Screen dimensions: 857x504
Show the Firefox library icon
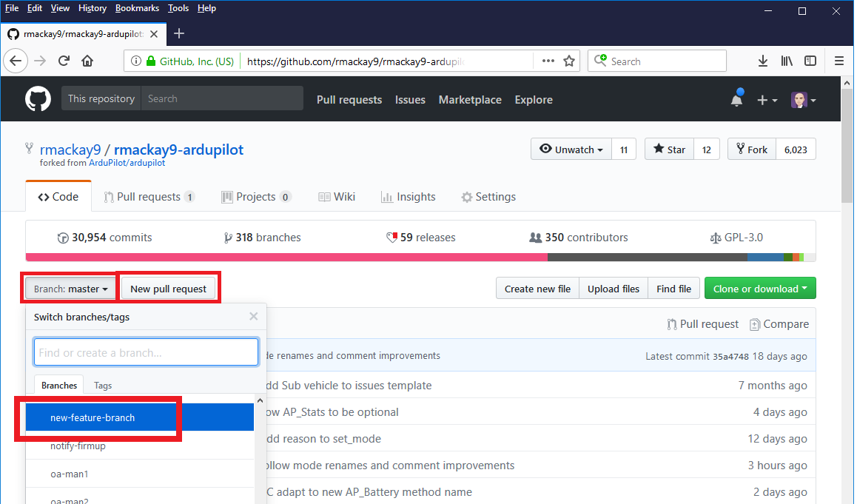(x=787, y=61)
